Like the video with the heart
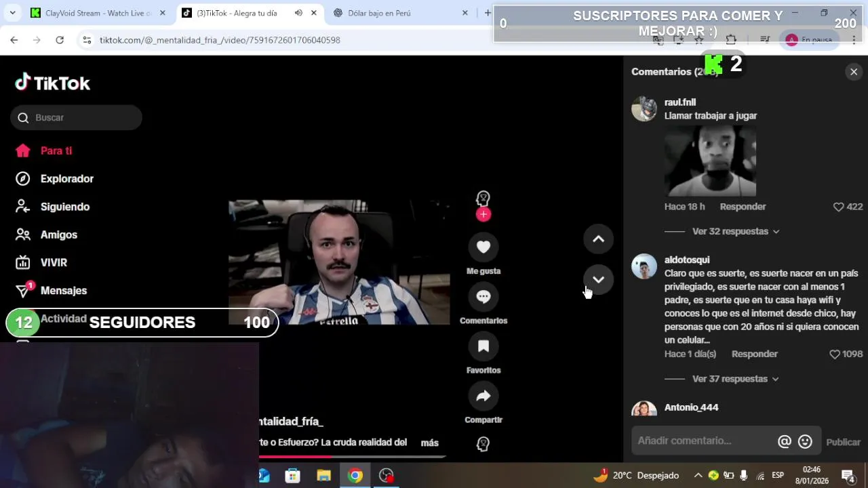Image resolution: width=868 pixels, height=488 pixels. 483,247
